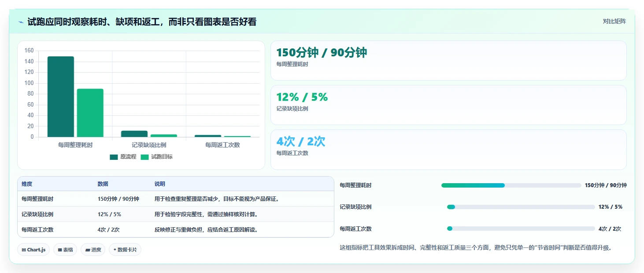Viewport: 644px width, 273px height.
Task: Click the blue icon beside the page title
Action: point(21,22)
